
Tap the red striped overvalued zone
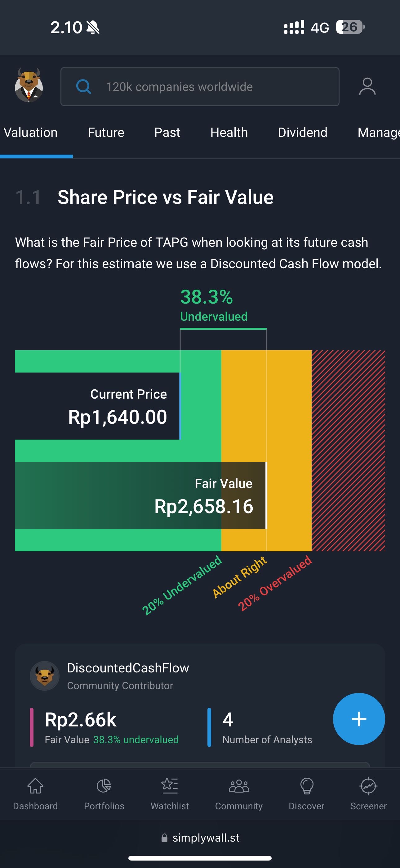348,450
